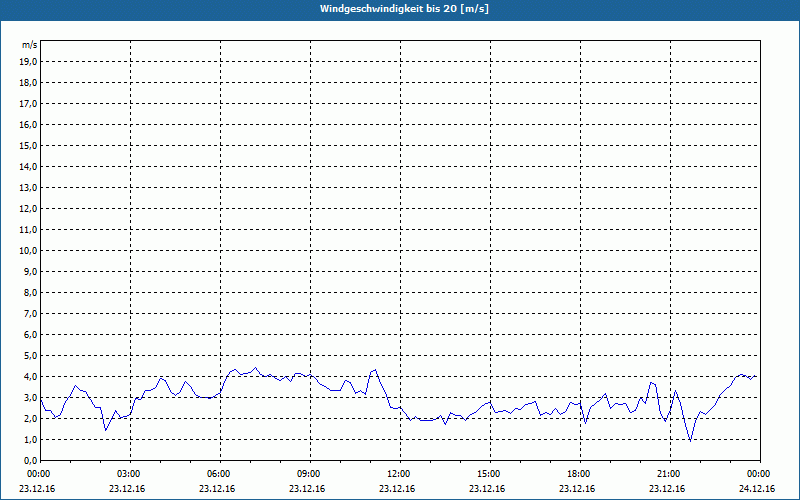Click the '16,0' y-axis label
The image size is (800, 500).
(x=28, y=124)
